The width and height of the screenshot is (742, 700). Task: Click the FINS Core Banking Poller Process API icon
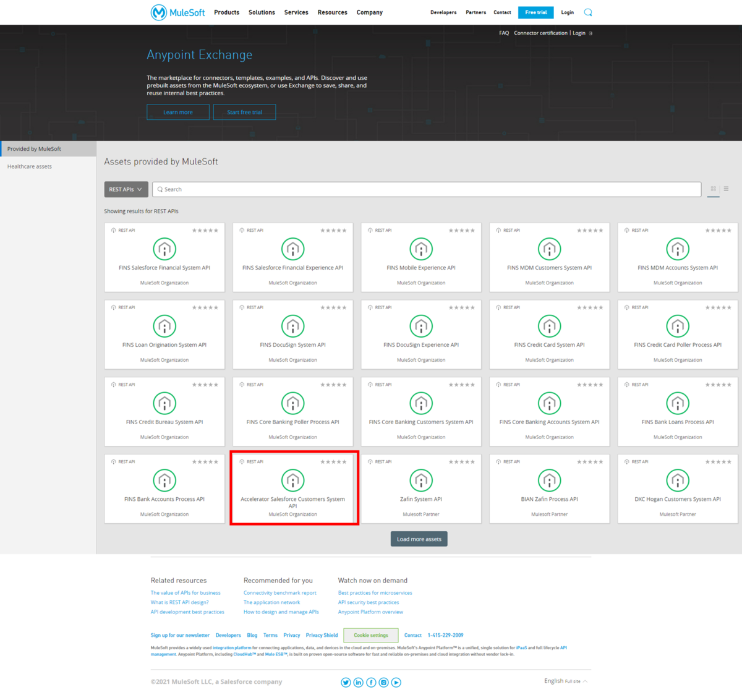coord(293,404)
